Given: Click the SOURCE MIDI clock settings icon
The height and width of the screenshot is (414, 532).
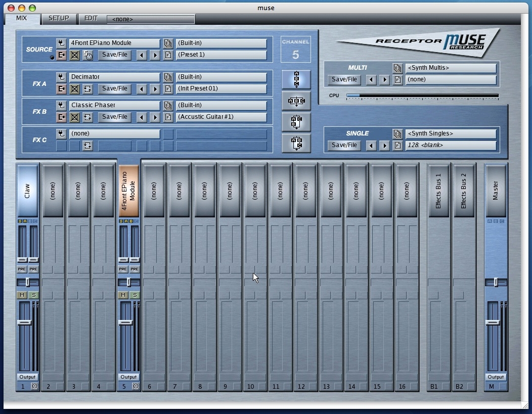Looking at the screenshot, I should pos(87,55).
